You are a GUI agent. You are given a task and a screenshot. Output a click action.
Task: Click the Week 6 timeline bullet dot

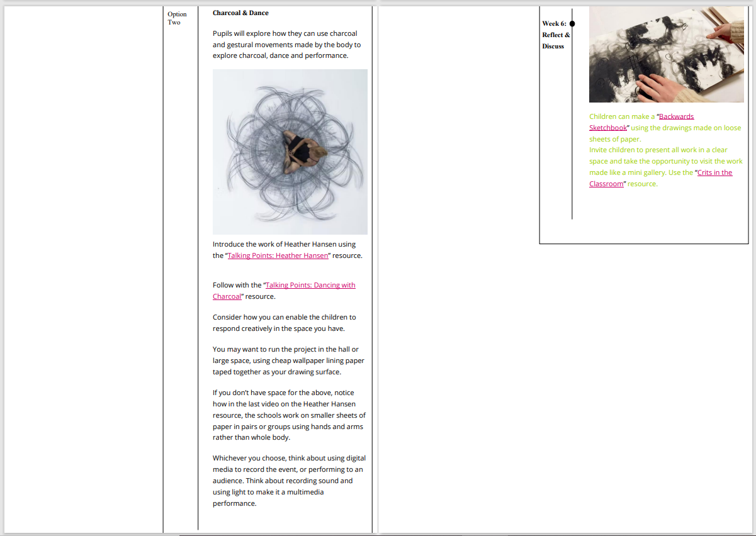pos(572,23)
